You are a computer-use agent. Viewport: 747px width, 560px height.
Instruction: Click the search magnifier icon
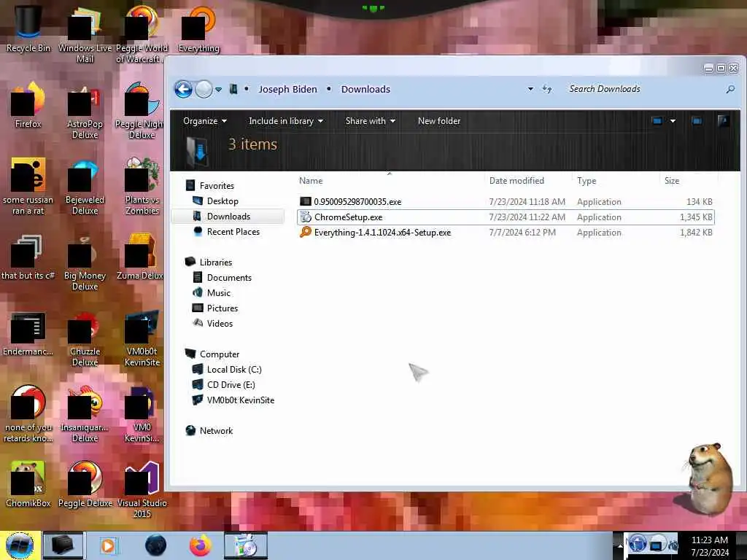(729, 89)
